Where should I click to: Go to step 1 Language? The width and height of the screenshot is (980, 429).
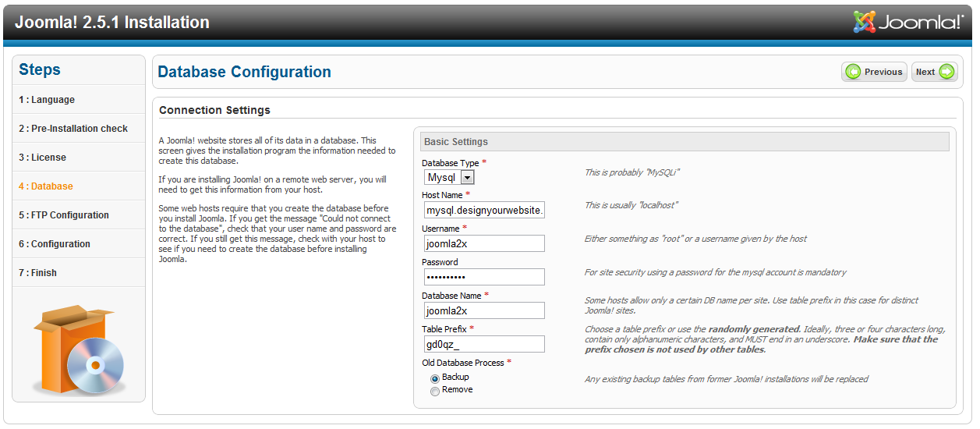(x=79, y=100)
